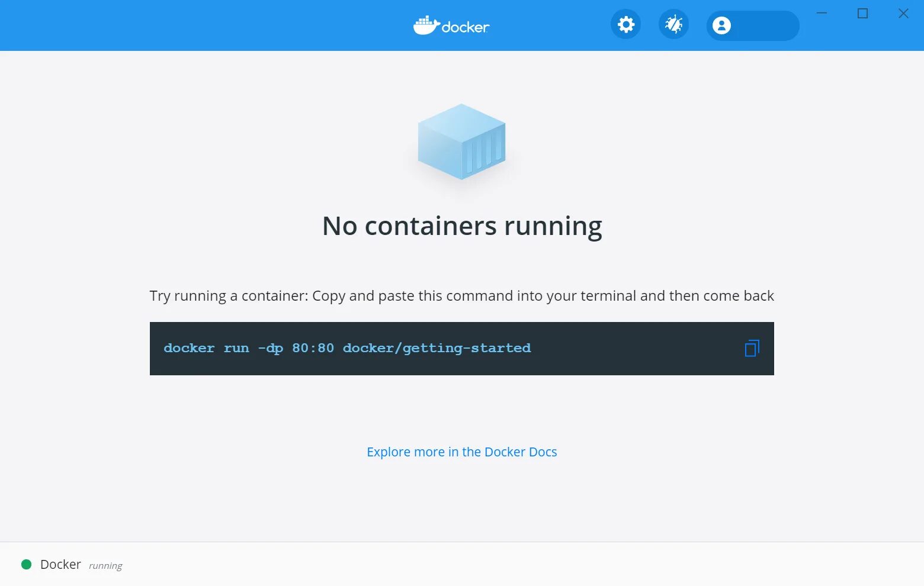The image size is (924, 586).
Task: Maximize the Docker Desktop window
Action: coord(862,13)
